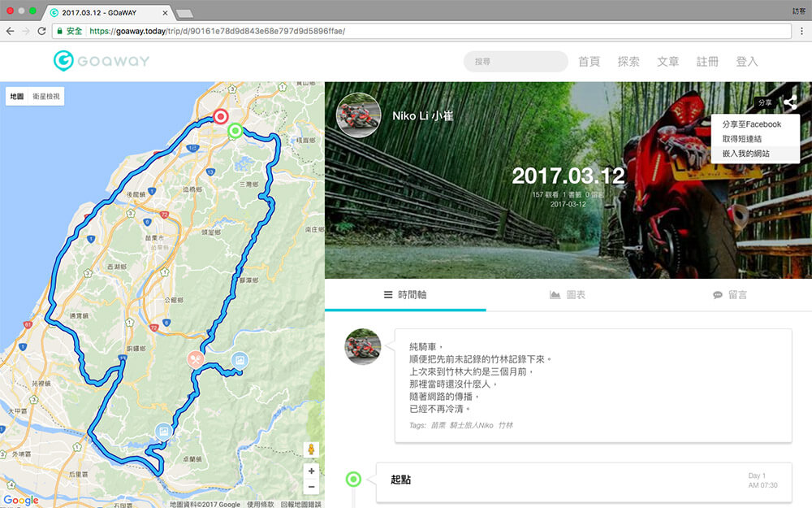
Task: Click the Google logo on the map
Action: click(x=20, y=499)
